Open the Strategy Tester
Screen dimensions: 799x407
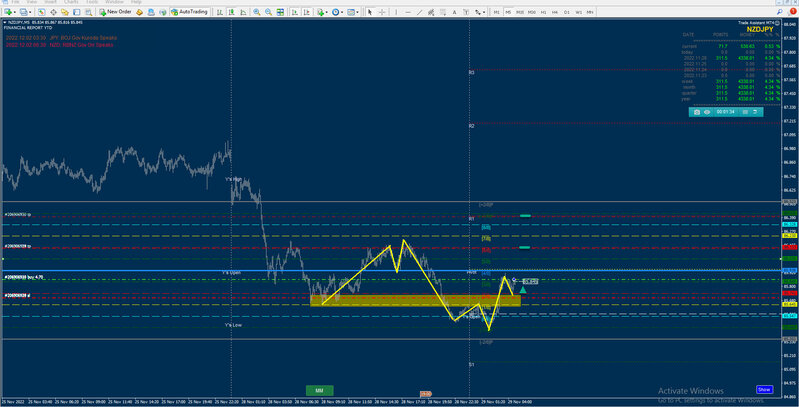pyautogui.click(x=88, y=12)
